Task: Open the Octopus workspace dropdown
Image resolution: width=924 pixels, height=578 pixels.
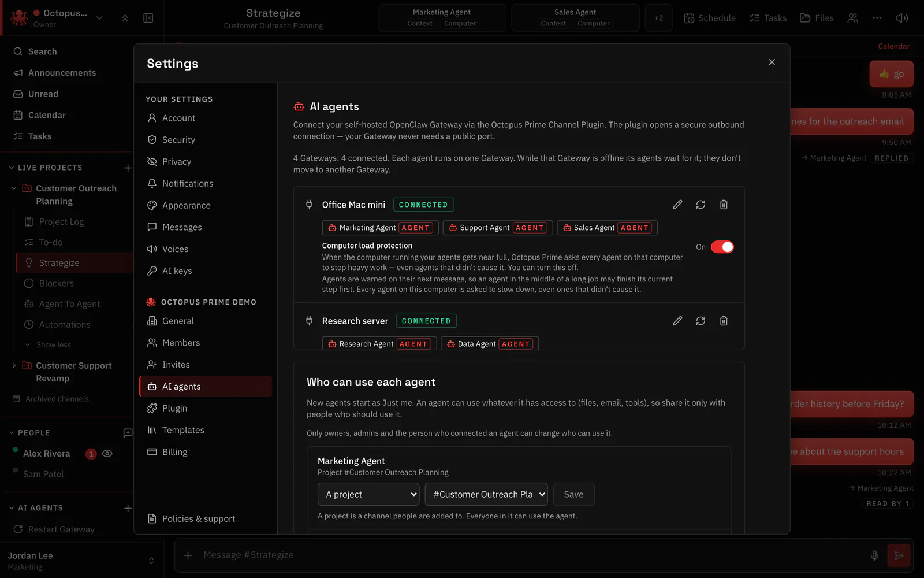Action: [99, 18]
